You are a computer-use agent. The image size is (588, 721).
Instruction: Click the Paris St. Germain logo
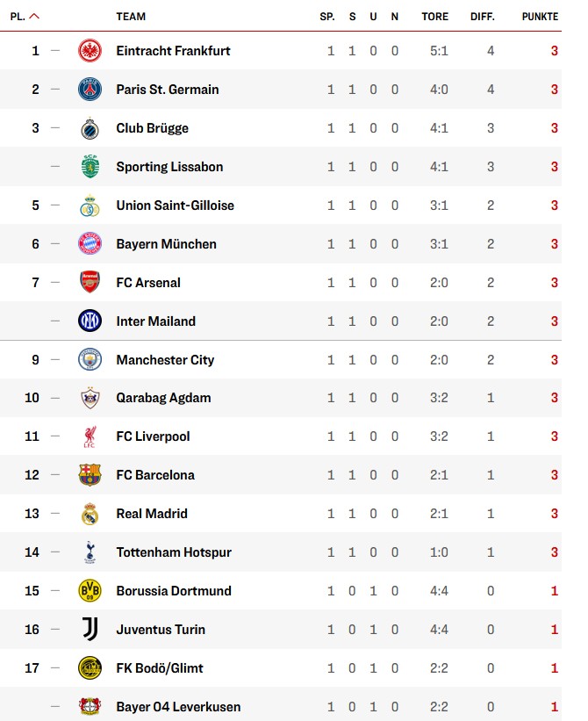pyautogui.click(x=90, y=90)
